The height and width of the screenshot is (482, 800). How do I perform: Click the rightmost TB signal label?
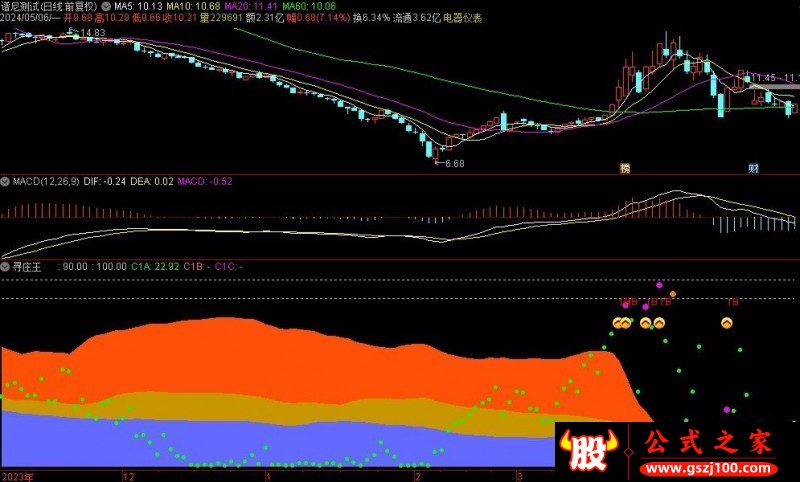[x=732, y=302]
